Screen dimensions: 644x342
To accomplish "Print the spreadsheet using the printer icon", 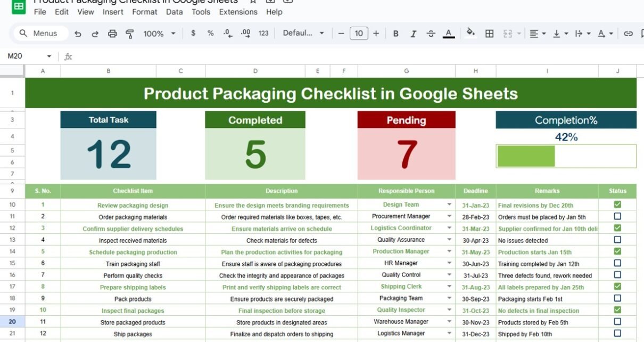I will click(x=112, y=34).
